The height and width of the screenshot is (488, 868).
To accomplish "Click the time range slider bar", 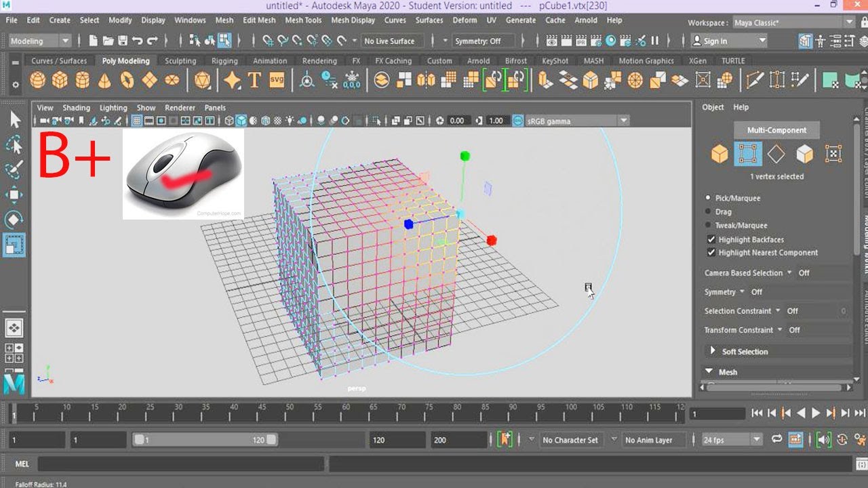I will point(205,439).
